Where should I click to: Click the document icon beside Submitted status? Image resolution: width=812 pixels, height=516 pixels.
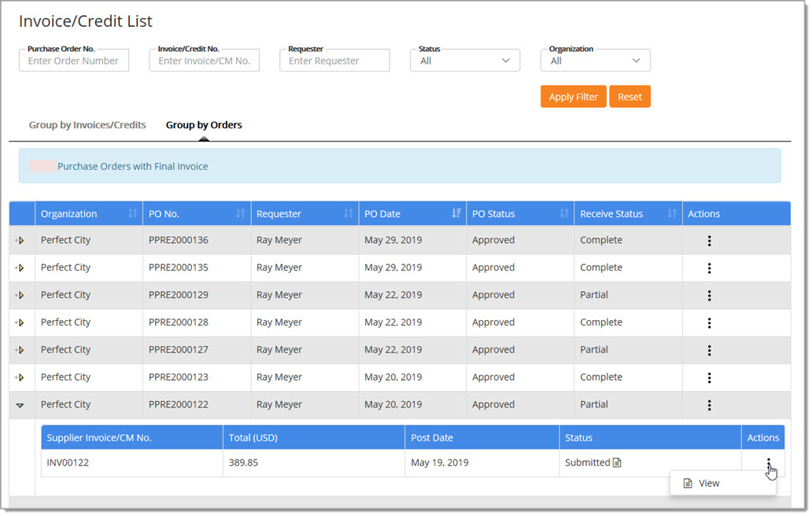click(x=618, y=463)
